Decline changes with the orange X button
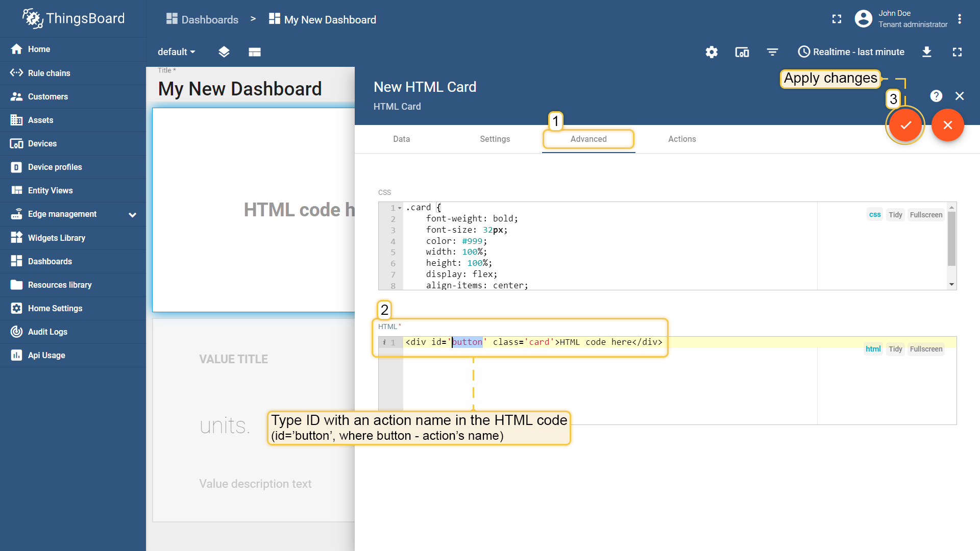 [948, 125]
